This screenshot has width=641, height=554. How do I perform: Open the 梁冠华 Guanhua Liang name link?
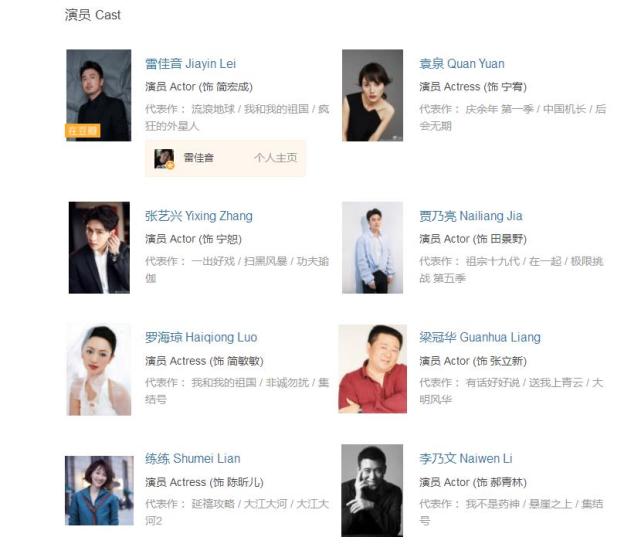480,337
